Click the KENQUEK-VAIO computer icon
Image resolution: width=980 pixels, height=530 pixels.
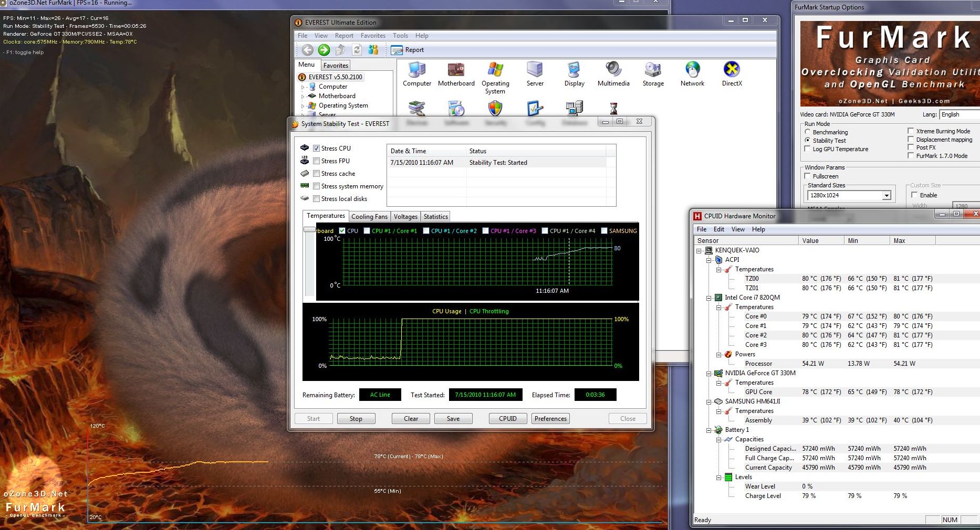coord(708,250)
